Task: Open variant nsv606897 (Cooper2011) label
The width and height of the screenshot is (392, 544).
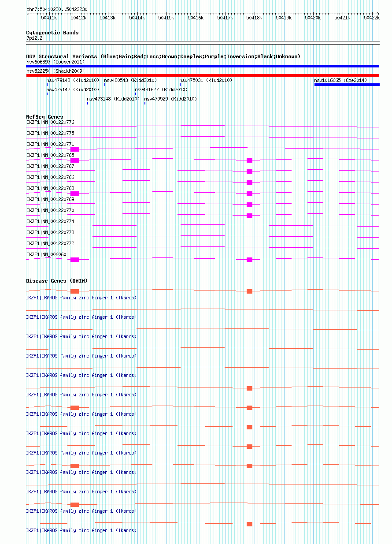Action: click(x=55, y=62)
